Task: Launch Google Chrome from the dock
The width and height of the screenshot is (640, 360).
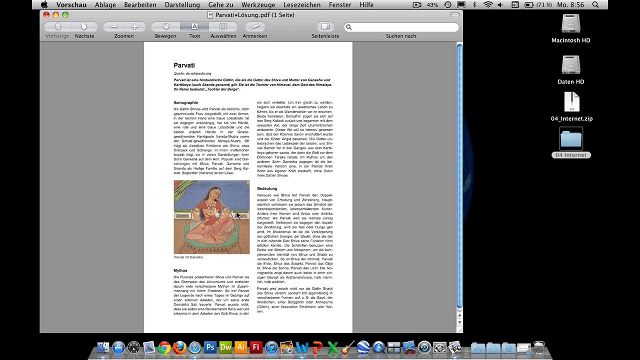Action: [164, 347]
